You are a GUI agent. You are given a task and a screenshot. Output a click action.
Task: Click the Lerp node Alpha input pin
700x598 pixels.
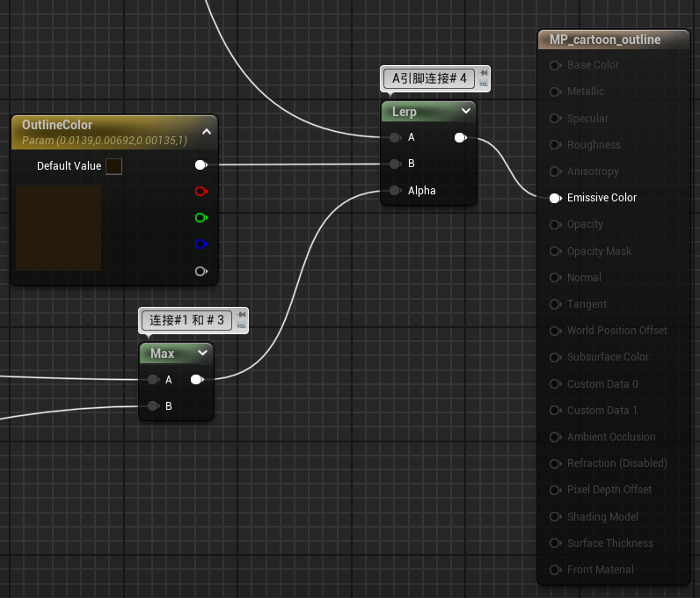click(x=395, y=190)
